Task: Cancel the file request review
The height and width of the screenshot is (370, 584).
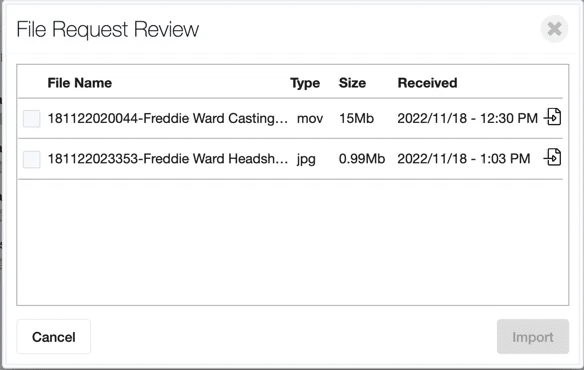Action: point(54,337)
